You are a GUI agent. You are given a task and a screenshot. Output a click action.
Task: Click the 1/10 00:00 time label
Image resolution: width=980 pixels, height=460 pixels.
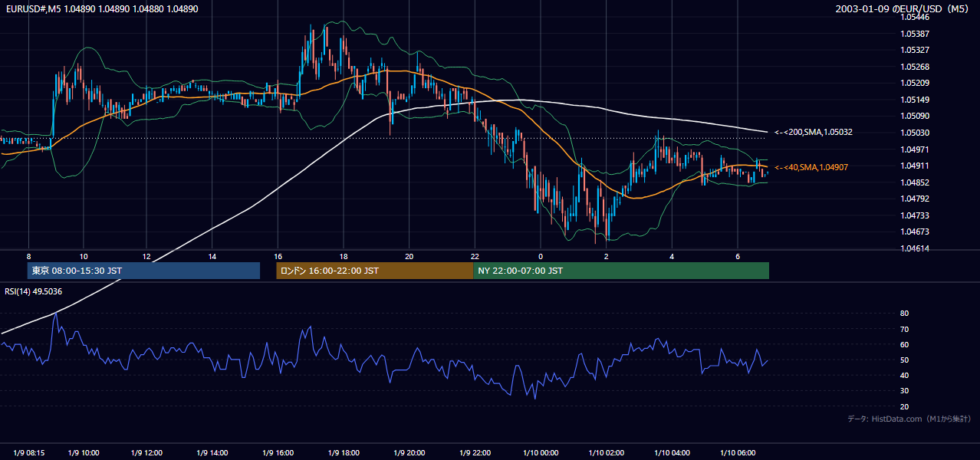click(541, 453)
